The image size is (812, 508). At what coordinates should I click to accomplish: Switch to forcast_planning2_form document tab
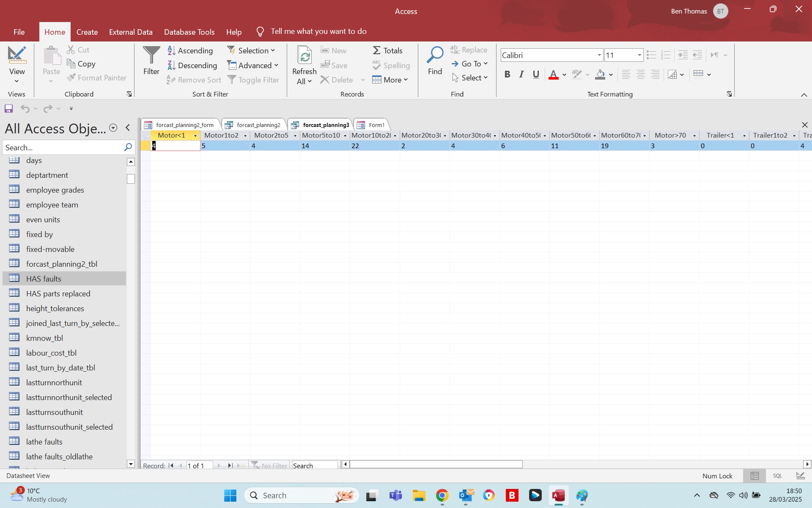click(184, 125)
